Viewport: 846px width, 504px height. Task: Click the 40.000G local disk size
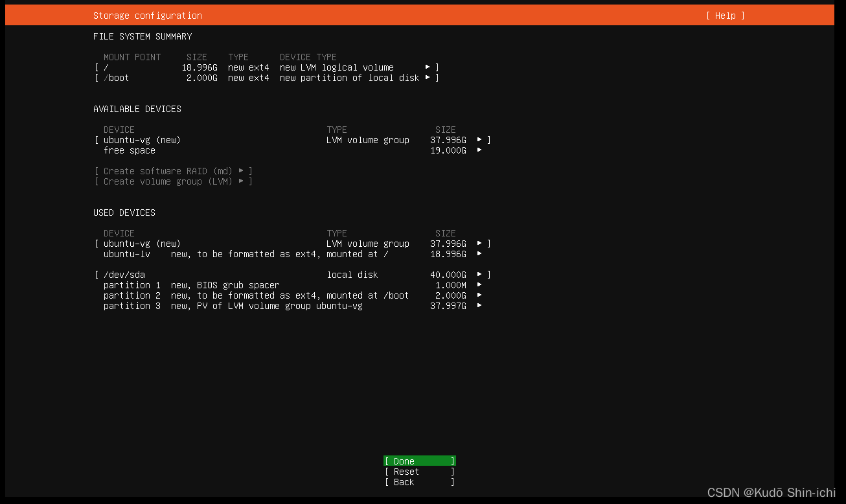point(448,275)
